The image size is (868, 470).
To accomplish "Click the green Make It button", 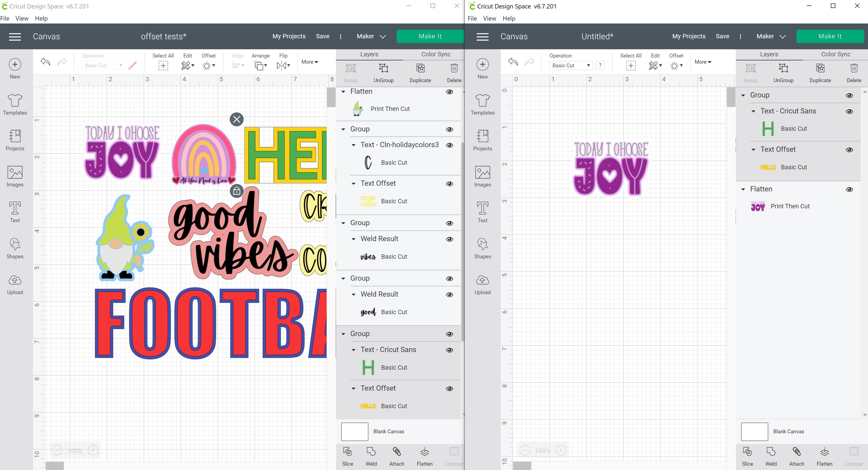I will [430, 36].
